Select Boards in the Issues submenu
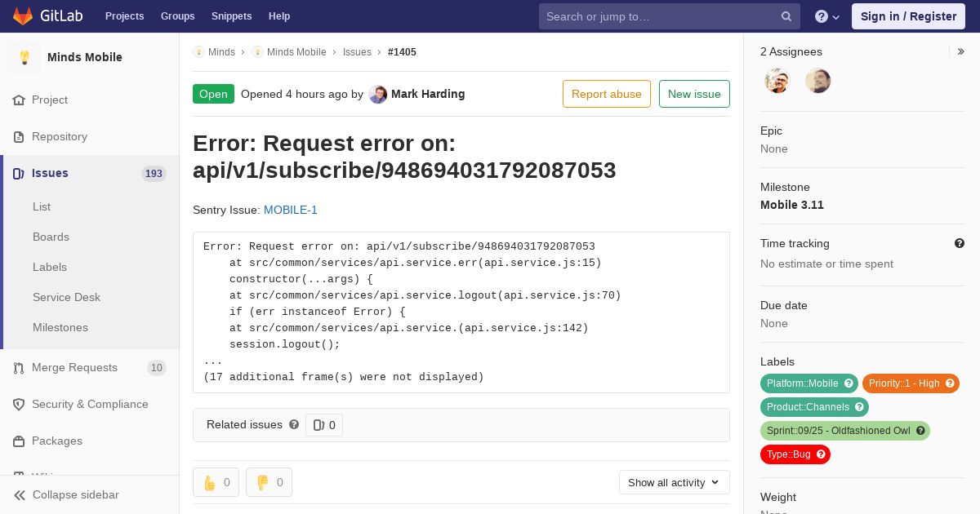Screen dimensions: 980x514 click(51, 237)
